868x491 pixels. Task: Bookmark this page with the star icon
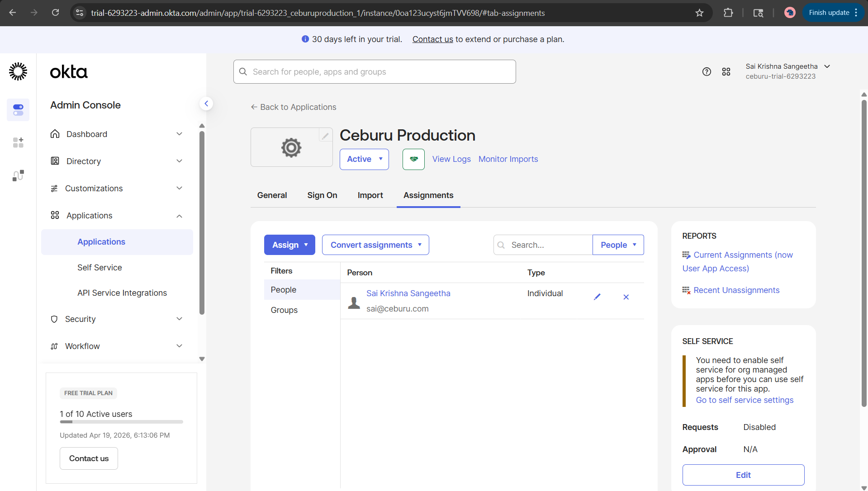coord(699,13)
